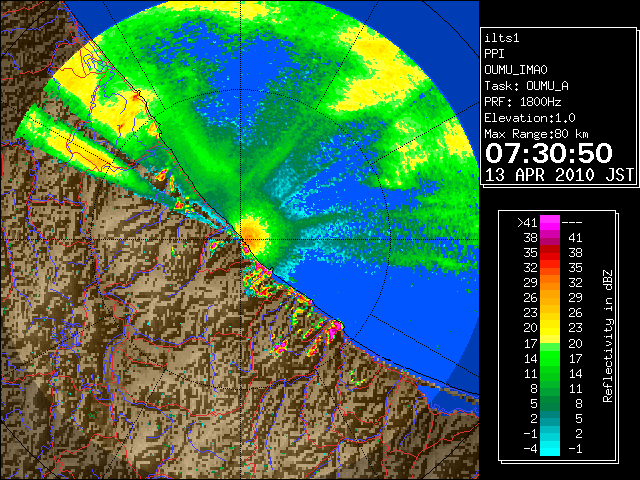
Task: Pick the bright magenta swatch atop color bar
Action: (x=550, y=222)
